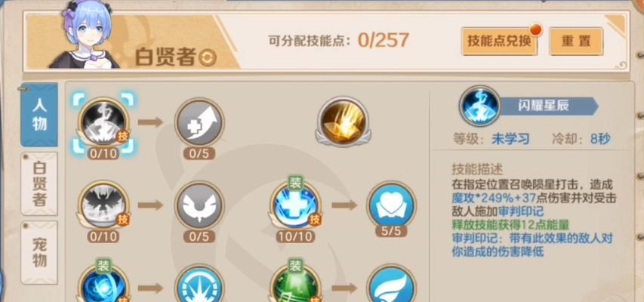Click the 重置 reset button
Image resolution: width=644 pixels, height=302 pixels.
[x=576, y=41]
